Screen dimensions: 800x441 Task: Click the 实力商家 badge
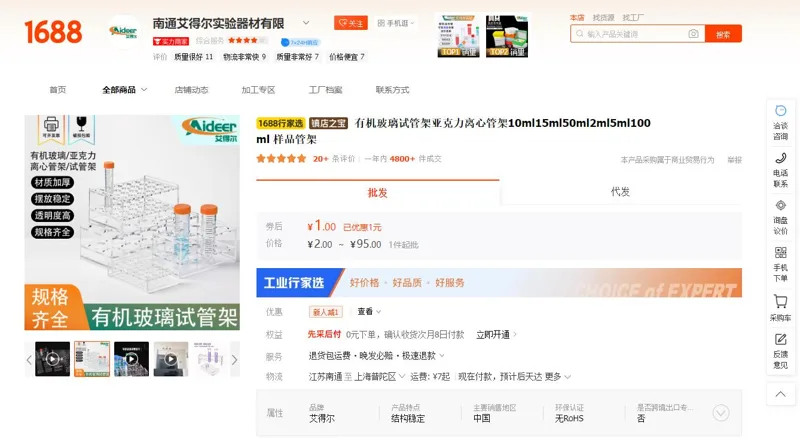[x=171, y=41]
